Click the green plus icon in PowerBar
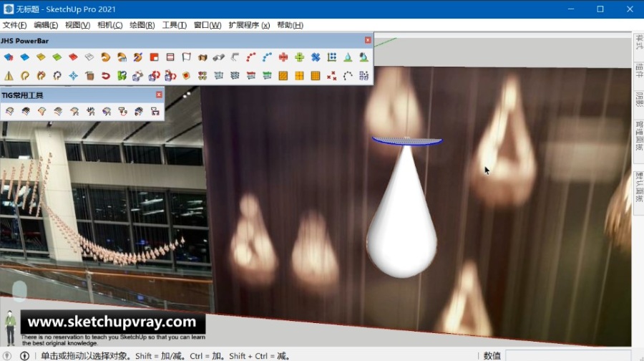The image size is (644, 361). click(299, 57)
